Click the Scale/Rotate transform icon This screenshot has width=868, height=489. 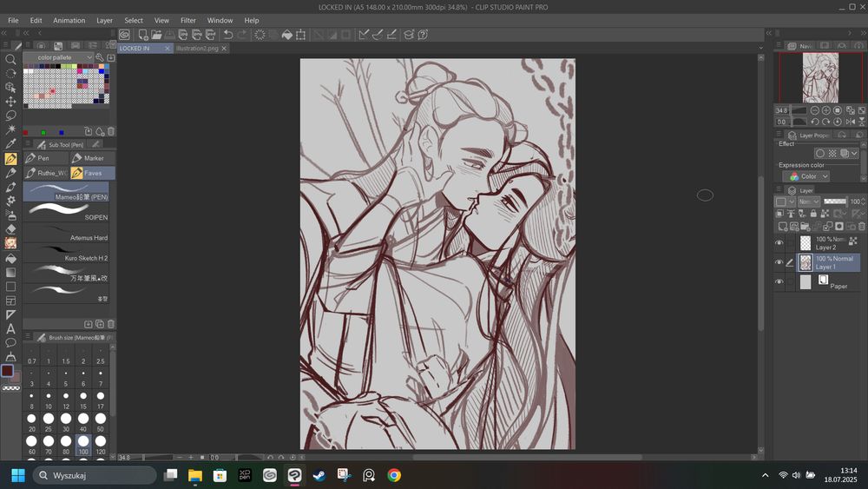300,35
